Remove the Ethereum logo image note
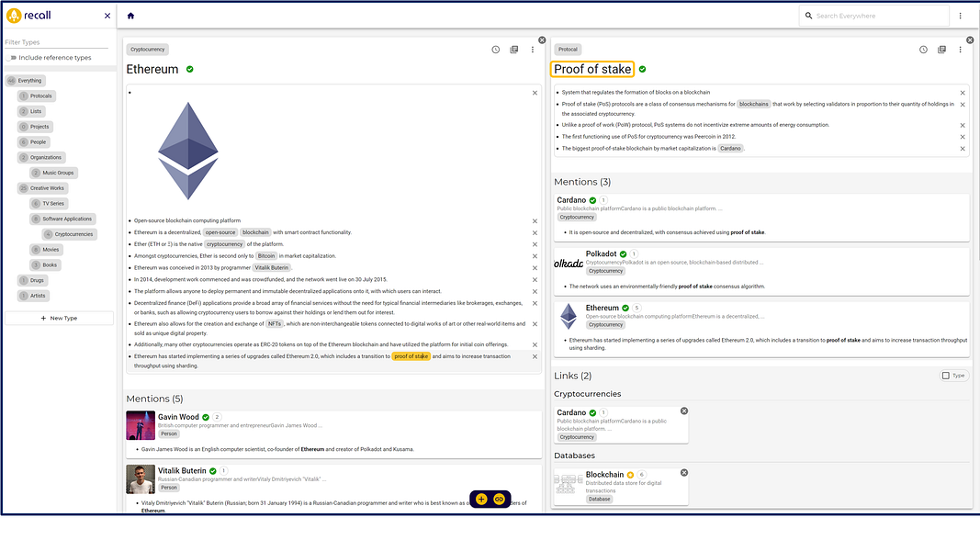Screen dimensions: 980x551 coord(535,93)
